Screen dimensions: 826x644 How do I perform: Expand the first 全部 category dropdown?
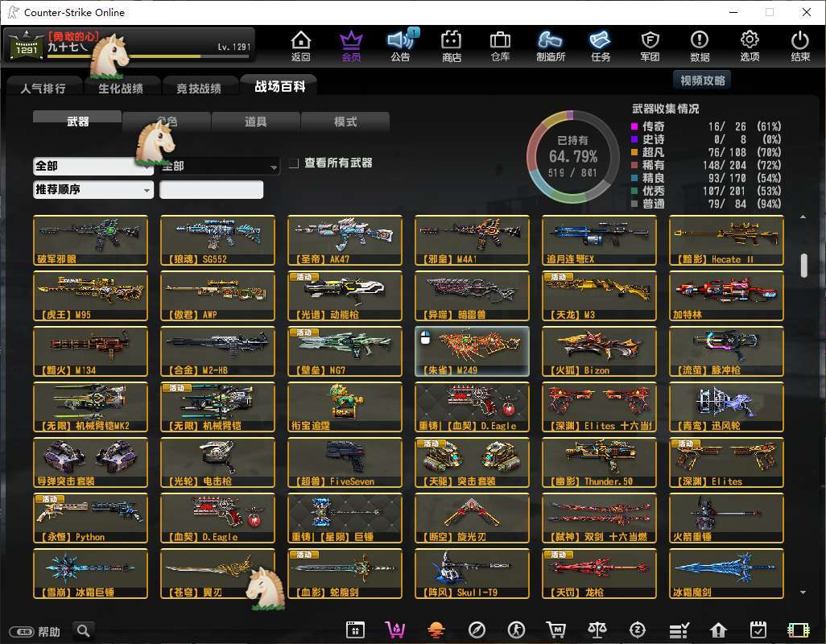(93, 166)
